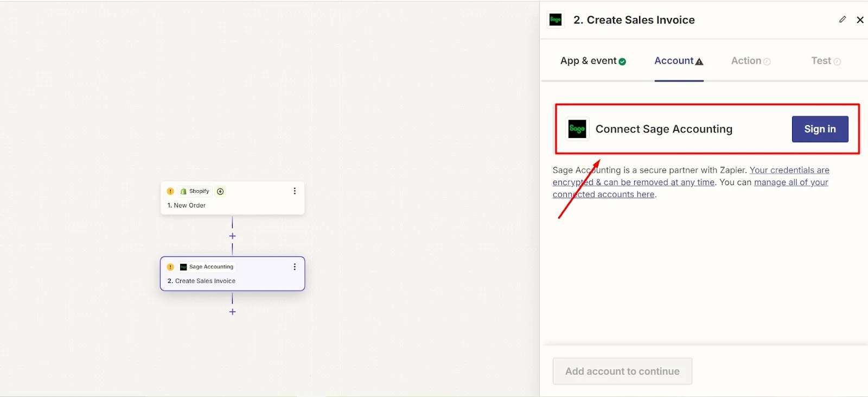Viewport: 868px width, 397px height.
Task: Open the three-dot menu on the Shopify step
Action: point(295,191)
